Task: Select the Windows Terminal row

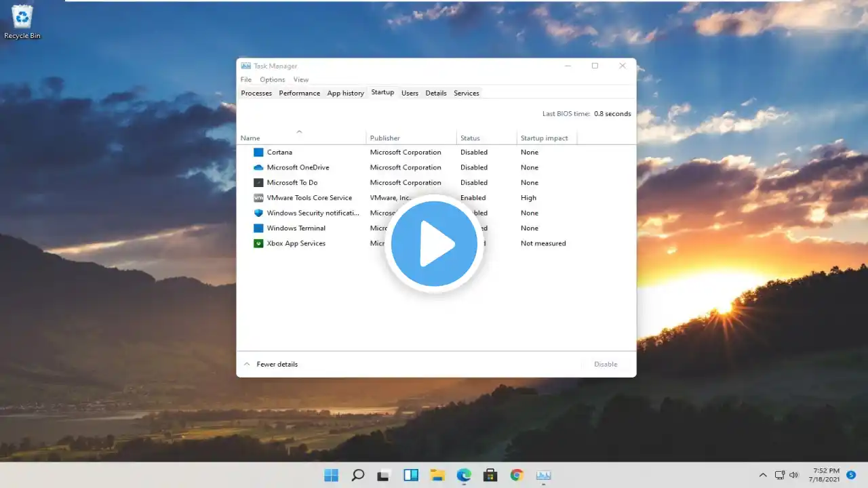Action: (296, 228)
